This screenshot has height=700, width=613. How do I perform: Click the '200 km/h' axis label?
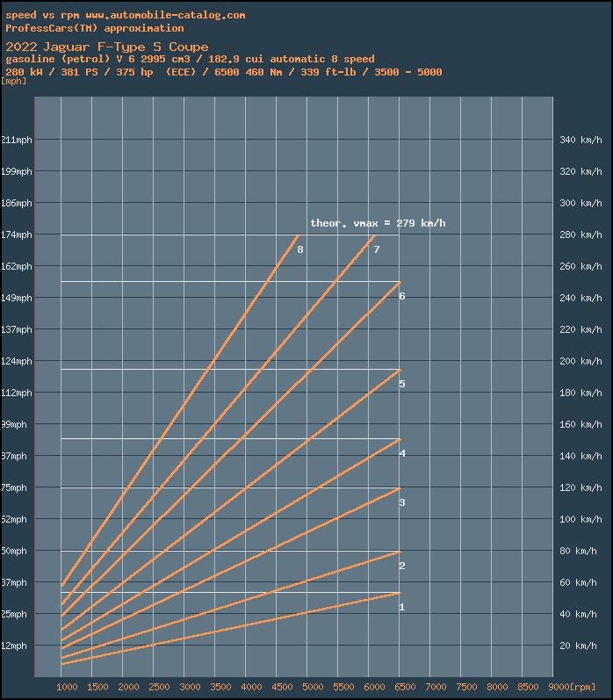click(x=581, y=361)
